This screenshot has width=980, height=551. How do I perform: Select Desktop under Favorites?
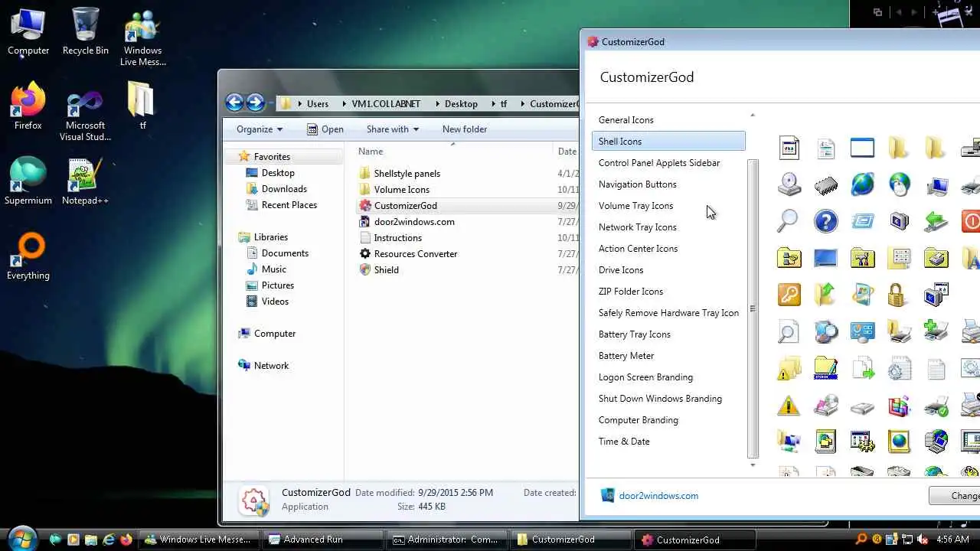[278, 173]
